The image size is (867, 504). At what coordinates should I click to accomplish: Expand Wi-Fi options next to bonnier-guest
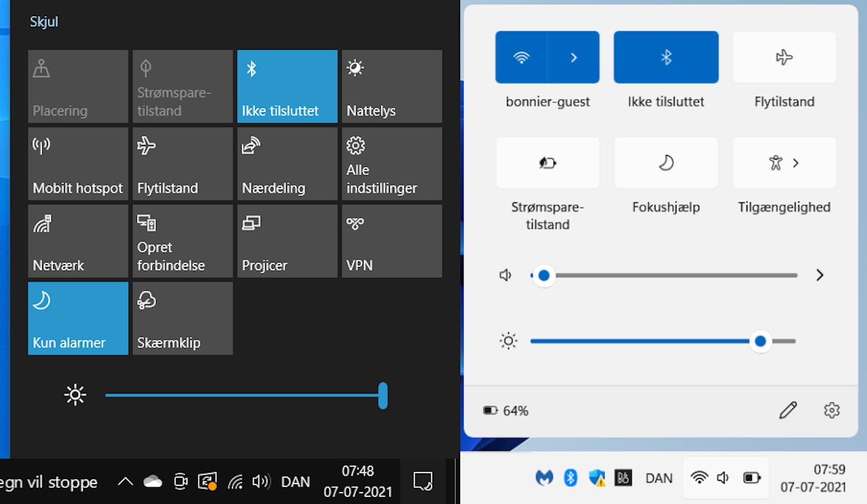573,57
